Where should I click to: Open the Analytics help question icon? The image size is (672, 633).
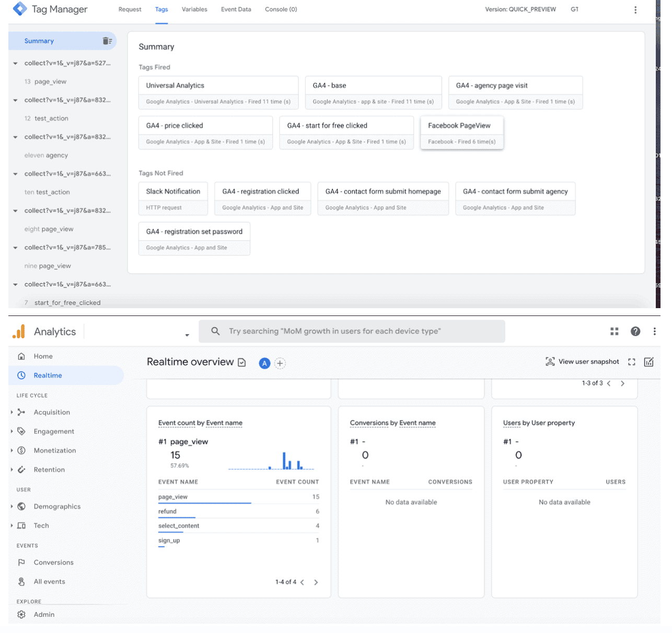click(x=635, y=331)
